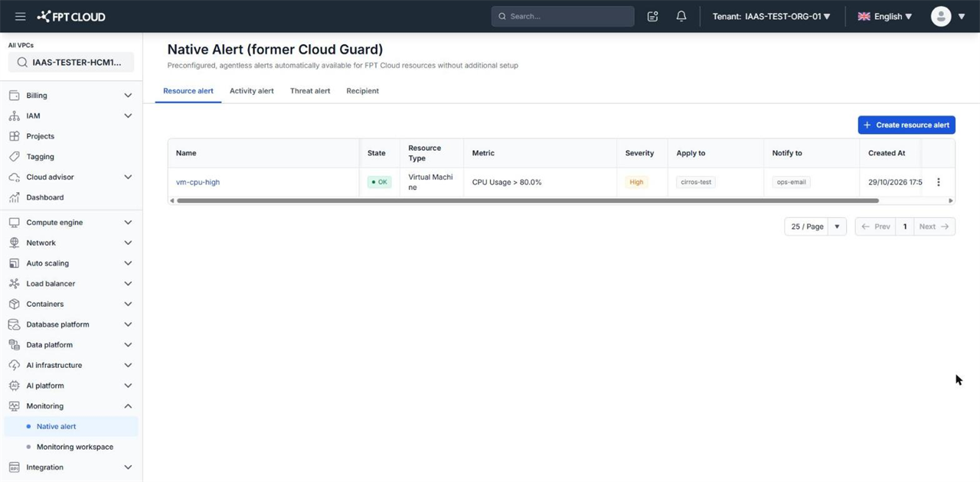Switch to the Resource alert tab
This screenshot has width=980, height=482.
pyautogui.click(x=188, y=91)
